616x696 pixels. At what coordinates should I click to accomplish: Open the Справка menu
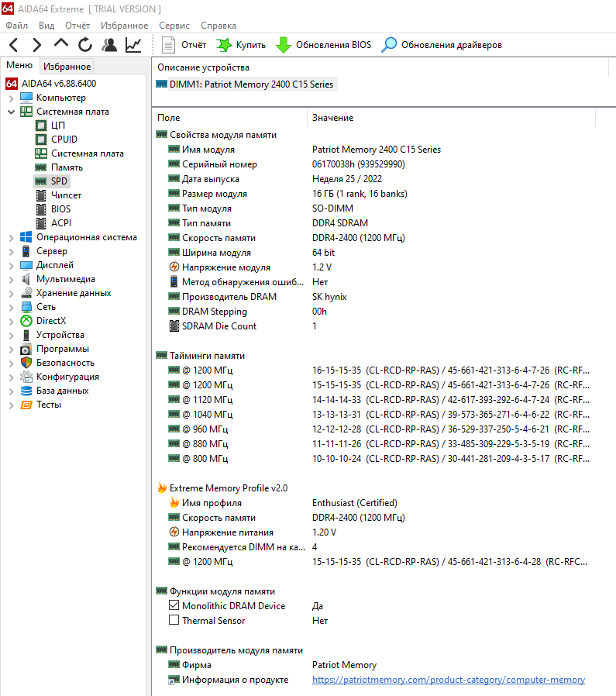click(219, 26)
